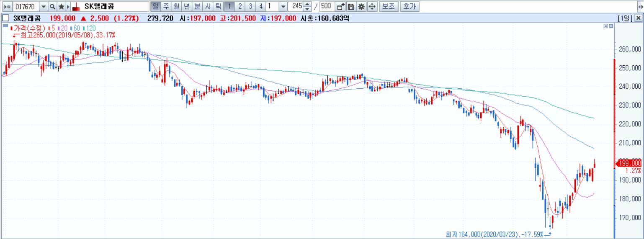Click the 5-day moving average legend
This screenshot has height=239, width=644.
[x=52, y=28]
